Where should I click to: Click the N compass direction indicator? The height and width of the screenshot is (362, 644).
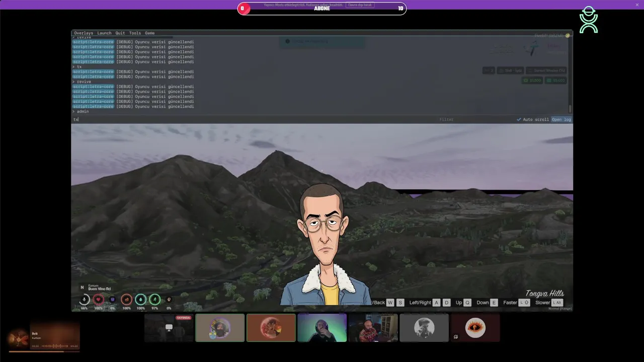coord(82,288)
